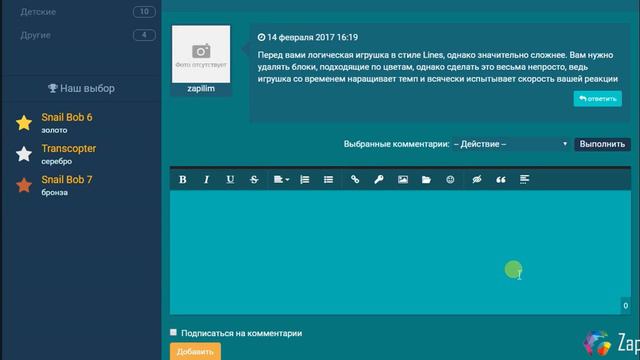Screen dimensions: 640x360
Task: Click the Выполнить button
Action: pos(602,144)
